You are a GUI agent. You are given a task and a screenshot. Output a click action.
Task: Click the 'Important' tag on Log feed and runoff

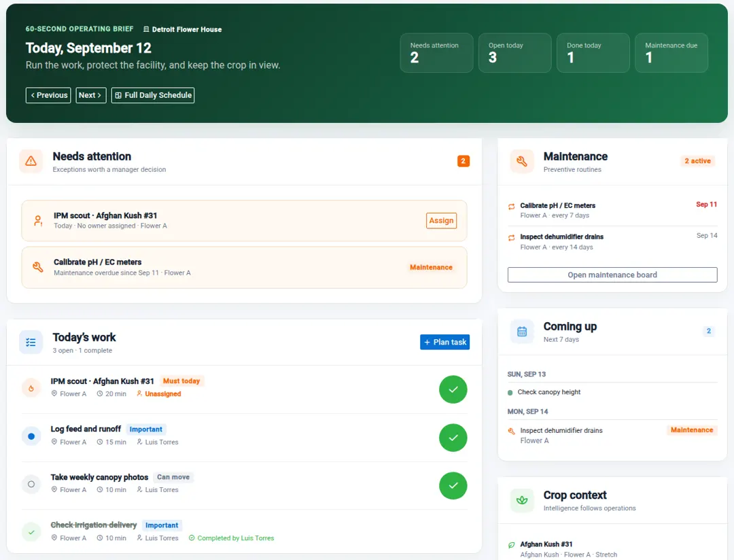point(145,430)
